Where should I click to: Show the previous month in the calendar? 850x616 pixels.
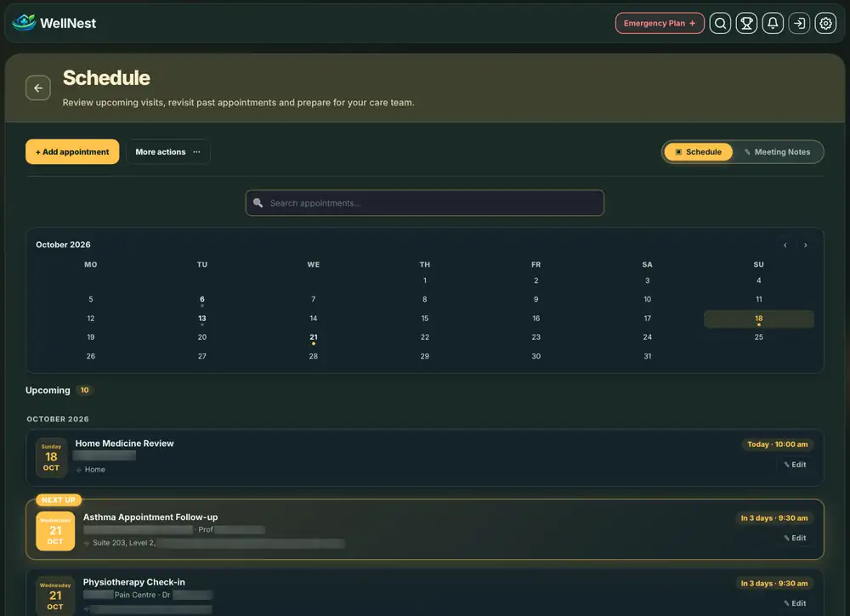(x=785, y=245)
